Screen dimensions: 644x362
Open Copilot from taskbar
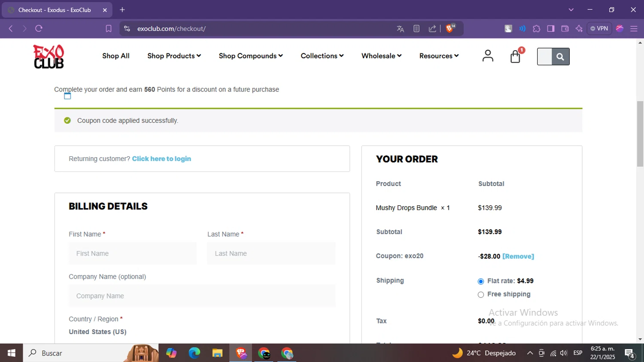171,353
